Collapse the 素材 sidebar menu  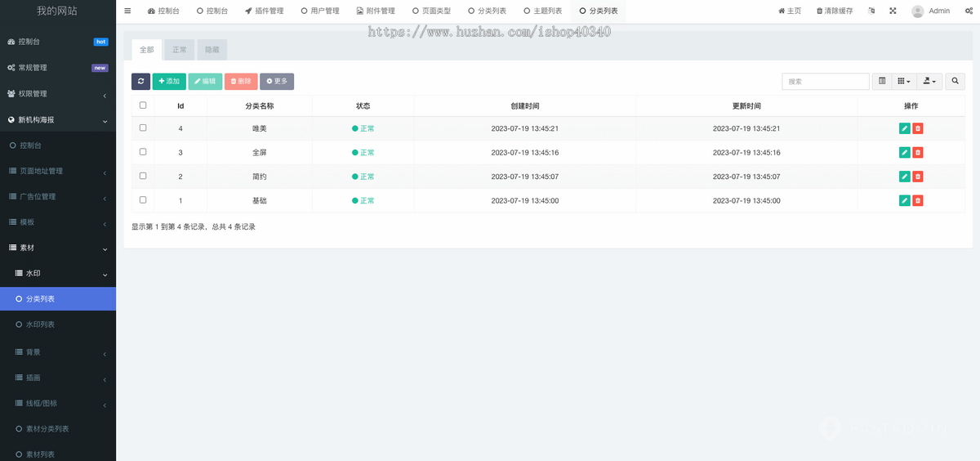pos(58,248)
